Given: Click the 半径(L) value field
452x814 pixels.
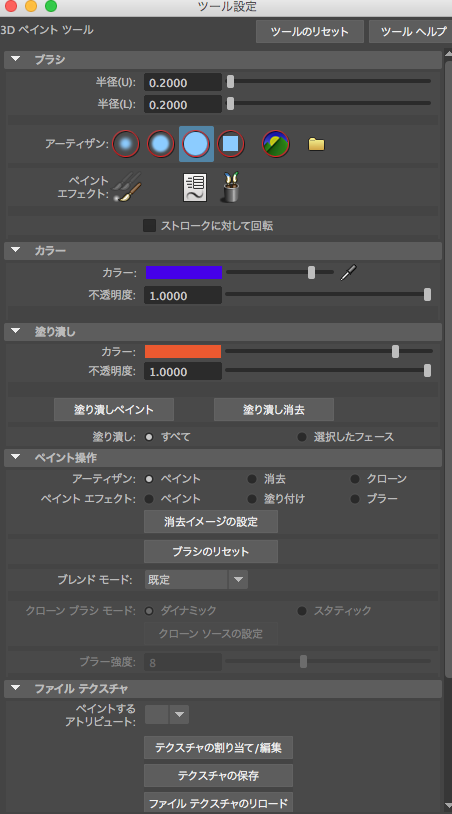Looking at the screenshot, I should (183, 104).
